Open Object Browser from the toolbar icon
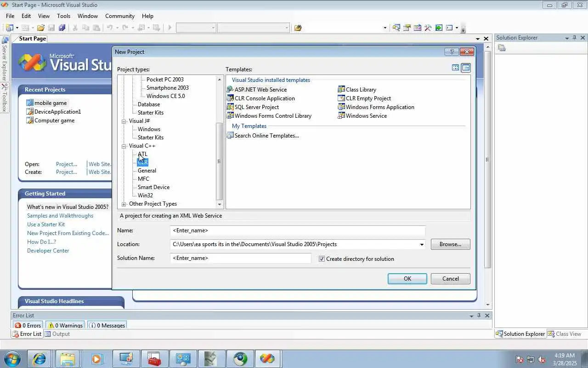Viewport: 588px width, 368px height. pyautogui.click(x=417, y=28)
